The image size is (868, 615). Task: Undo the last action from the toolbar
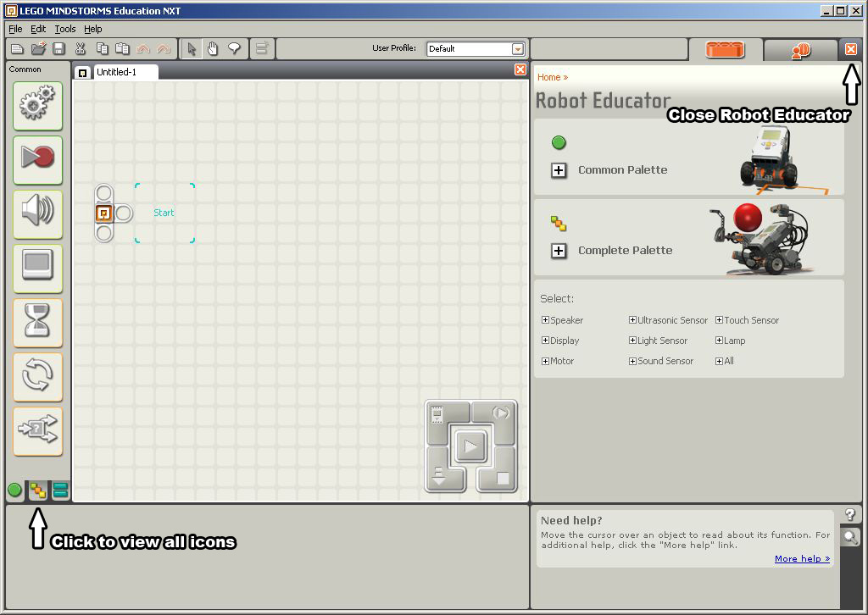tap(142, 48)
